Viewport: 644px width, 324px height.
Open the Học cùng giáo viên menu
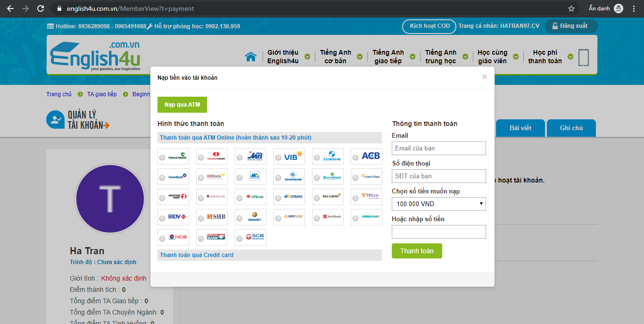(x=492, y=57)
